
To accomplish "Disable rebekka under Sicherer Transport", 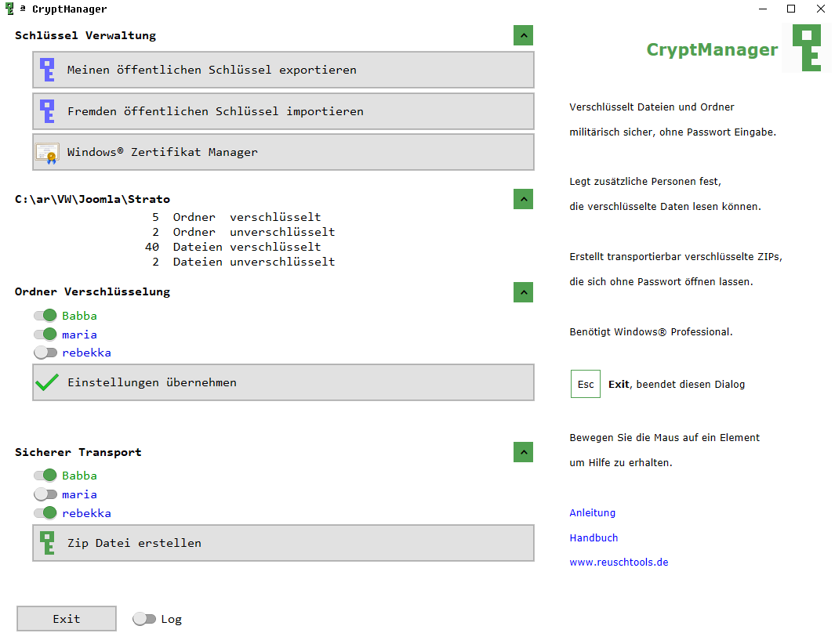I will point(45,513).
